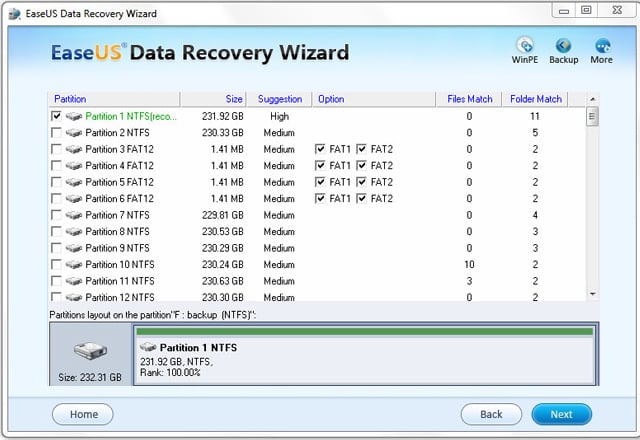This screenshot has height=440, width=640.
Task: Sort list by Files Match column header
Action: [469, 99]
